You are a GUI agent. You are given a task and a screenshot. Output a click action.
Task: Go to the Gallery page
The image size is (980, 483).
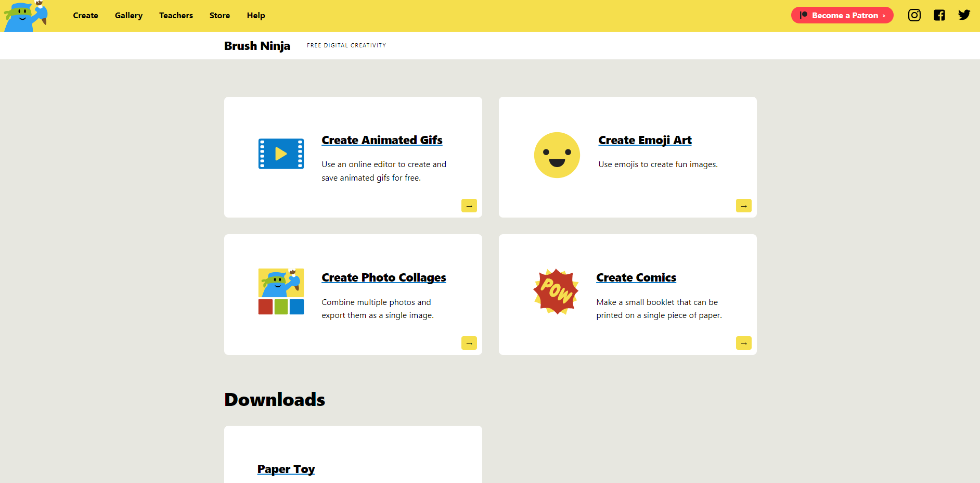tap(128, 16)
